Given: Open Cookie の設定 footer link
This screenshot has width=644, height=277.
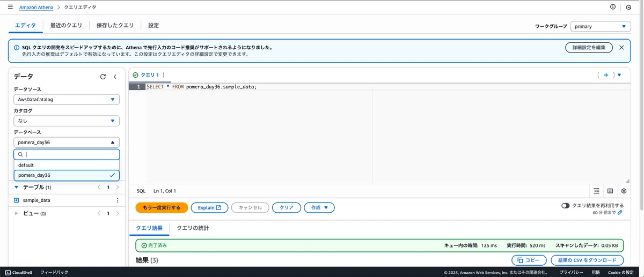Looking at the screenshot, I should pyautogui.click(x=620, y=272).
